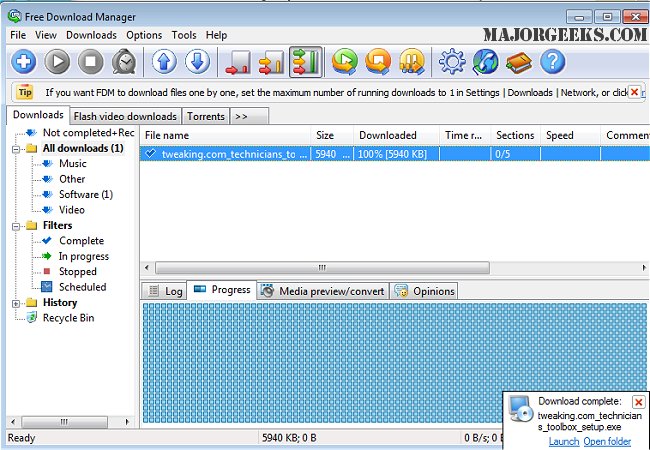Screen dimensions: 650x450
Task: Click the Add new download plus icon
Action: (24, 62)
